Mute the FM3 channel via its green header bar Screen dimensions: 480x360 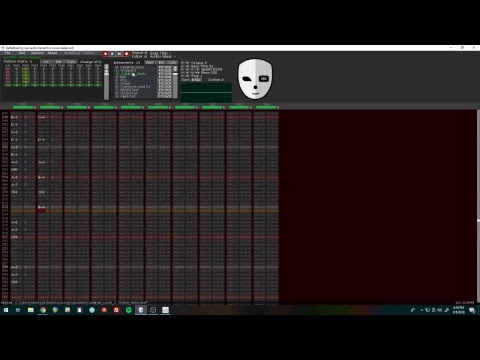(x=77, y=107)
